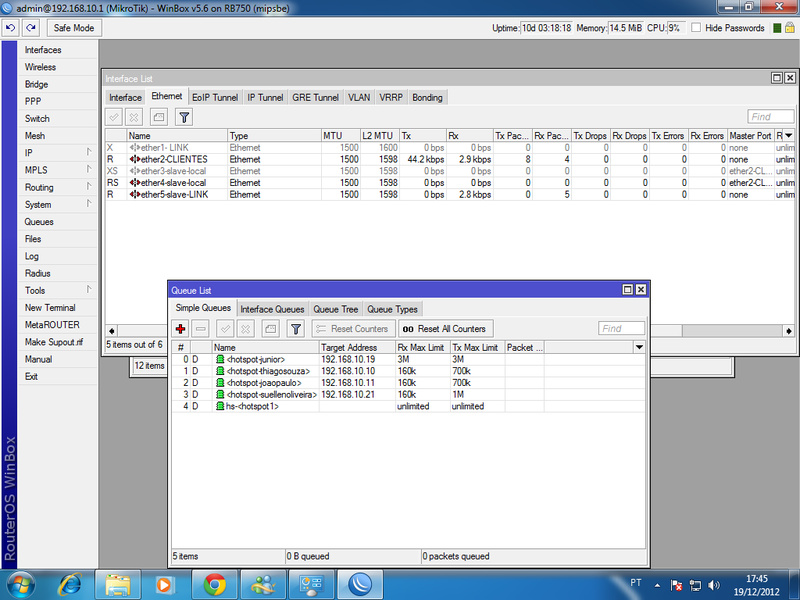This screenshot has width=800, height=600.
Task: Open New Terminal from sidebar
Action: point(57,308)
